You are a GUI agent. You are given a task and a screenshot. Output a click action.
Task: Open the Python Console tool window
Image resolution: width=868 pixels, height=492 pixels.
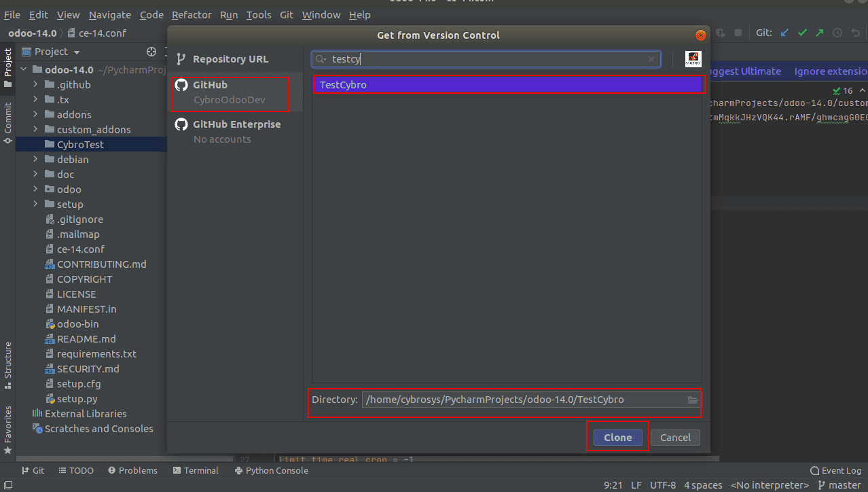pos(271,470)
